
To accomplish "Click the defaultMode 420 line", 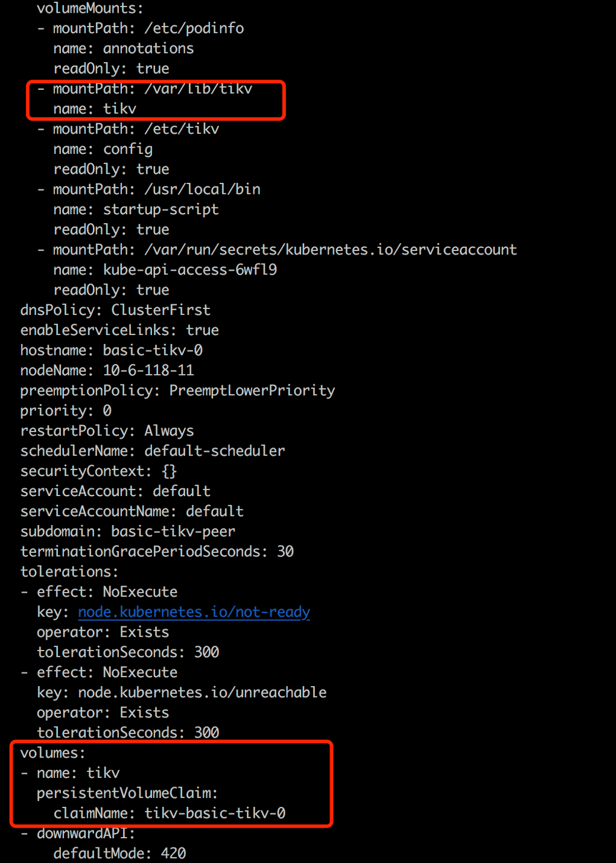I will (x=119, y=853).
